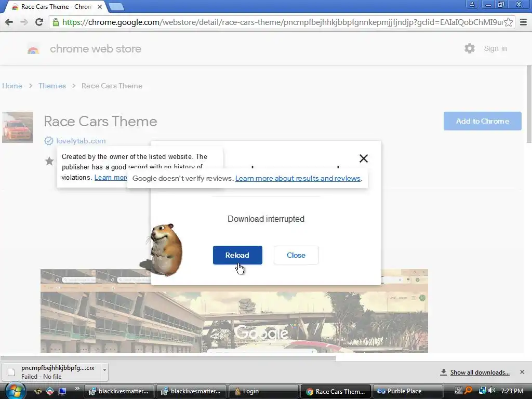The width and height of the screenshot is (532, 399).
Task: Click the failed crx file icon
Action: click(x=11, y=372)
